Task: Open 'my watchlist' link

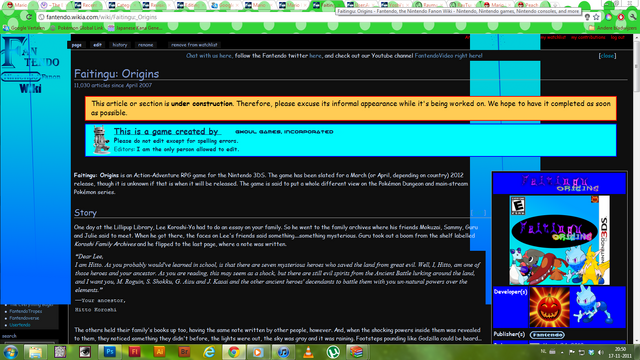Action: click(553, 37)
